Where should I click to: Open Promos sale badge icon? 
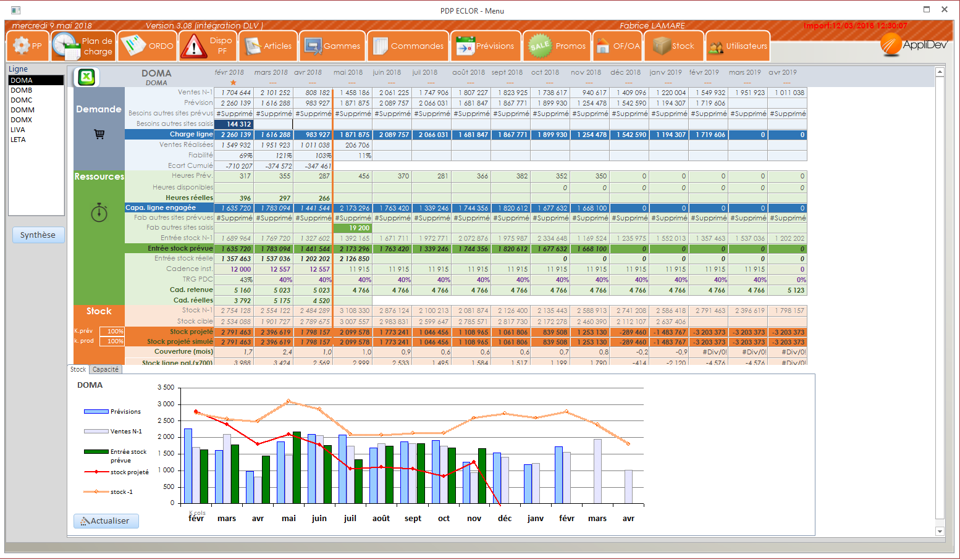[539, 46]
